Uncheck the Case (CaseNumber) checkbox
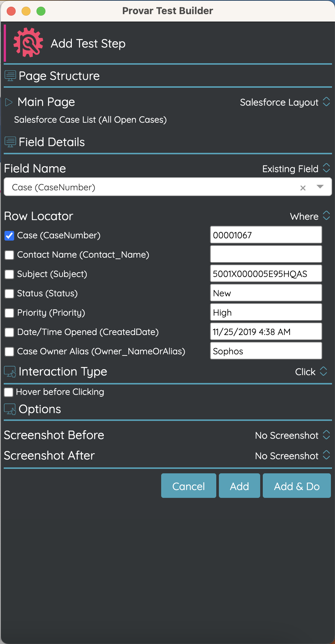Image resolution: width=335 pixels, height=644 pixels. tap(9, 235)
